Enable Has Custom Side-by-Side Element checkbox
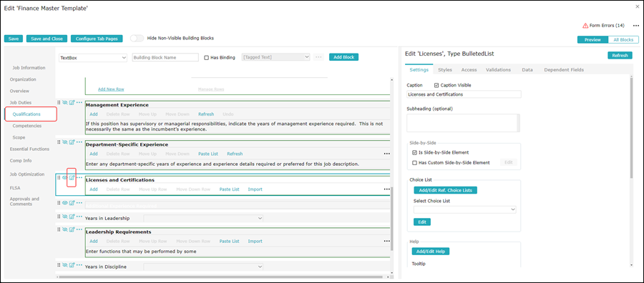 coord(415,162)
